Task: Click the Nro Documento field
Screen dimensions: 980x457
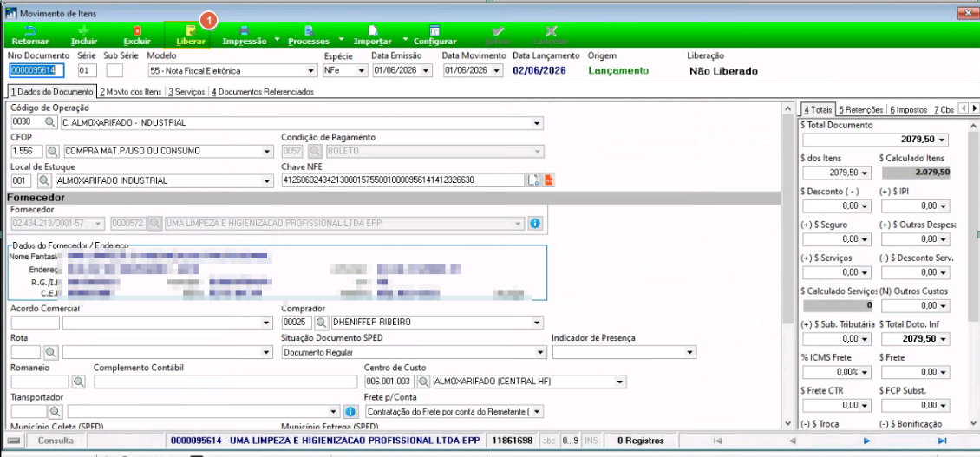Action: tap(37, 70)
